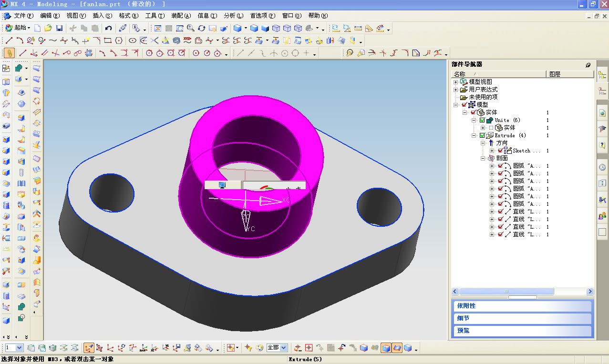Select the Ellipse curve tool

(x=133, y=40)
